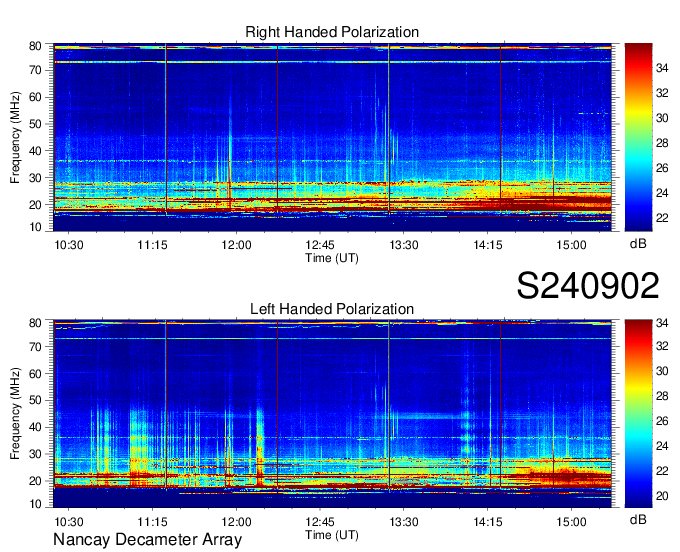This screenshot has height=552, width=680.
Task: Click the 13:30 time tick of the bottom plot
Action: click(x=404, y=522)
